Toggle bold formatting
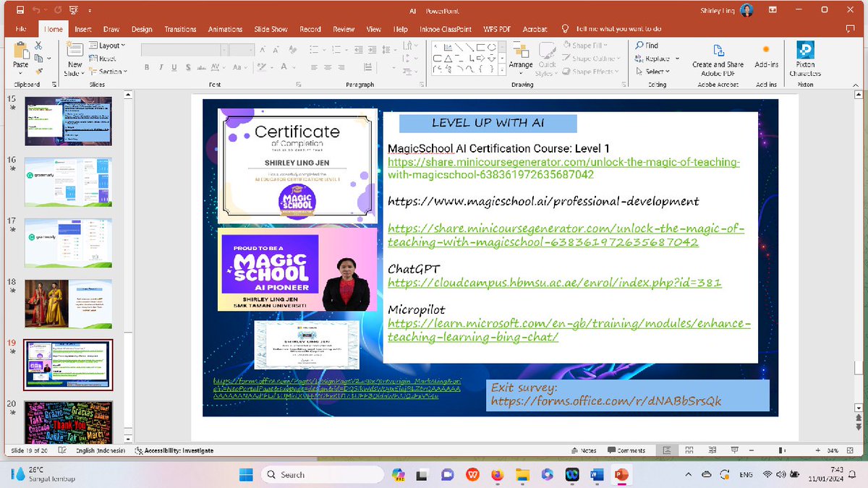The height and width of the screenshot is (488, 868). [x=147, y=67]
